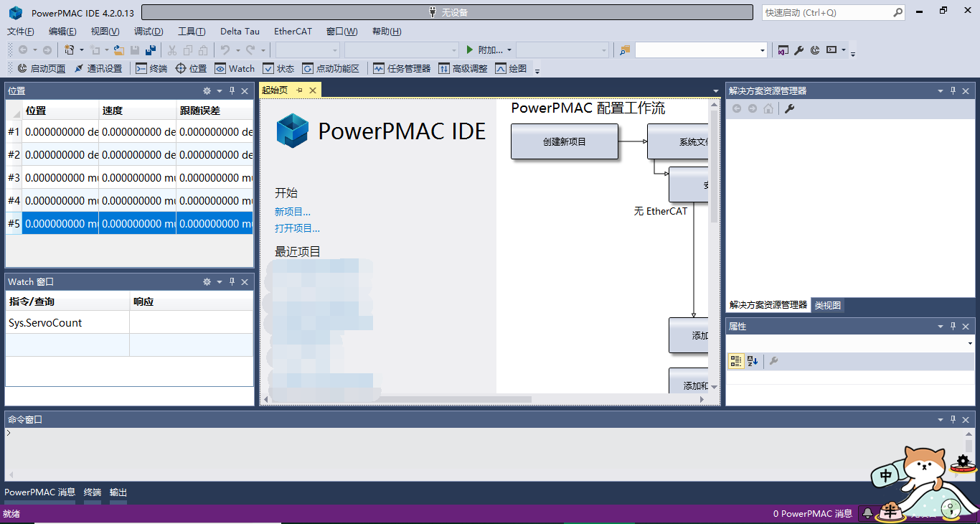The height and width of the screenshot is (524, 980).
Task: Select the Sys.ServoCount watch entry
Action: [67, 323]
